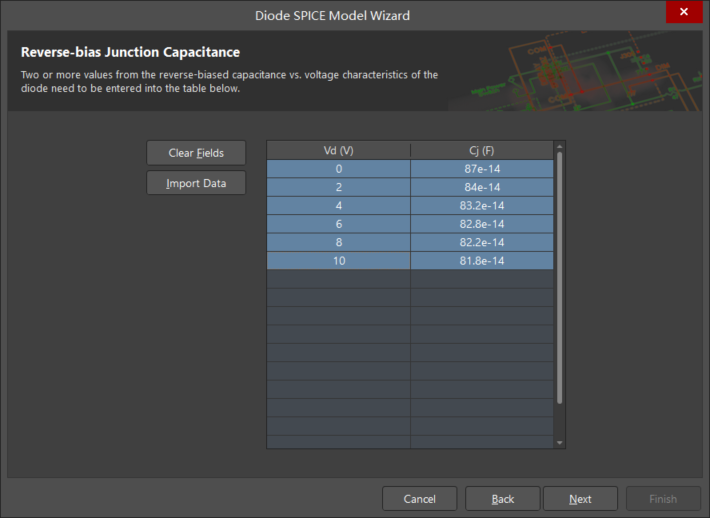Go to previous page with Back
The image size is (710, 518).
pyautogui.click(x=503, y=499)
